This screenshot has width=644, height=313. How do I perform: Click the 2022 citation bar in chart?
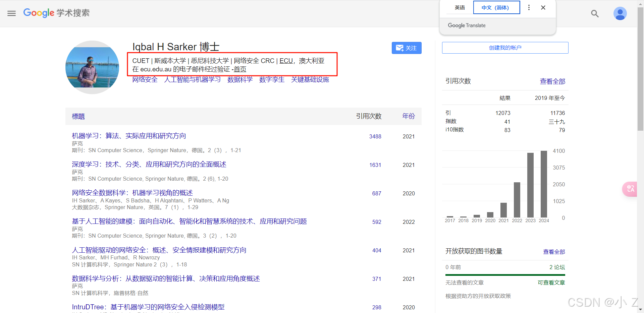click(517, 200)
